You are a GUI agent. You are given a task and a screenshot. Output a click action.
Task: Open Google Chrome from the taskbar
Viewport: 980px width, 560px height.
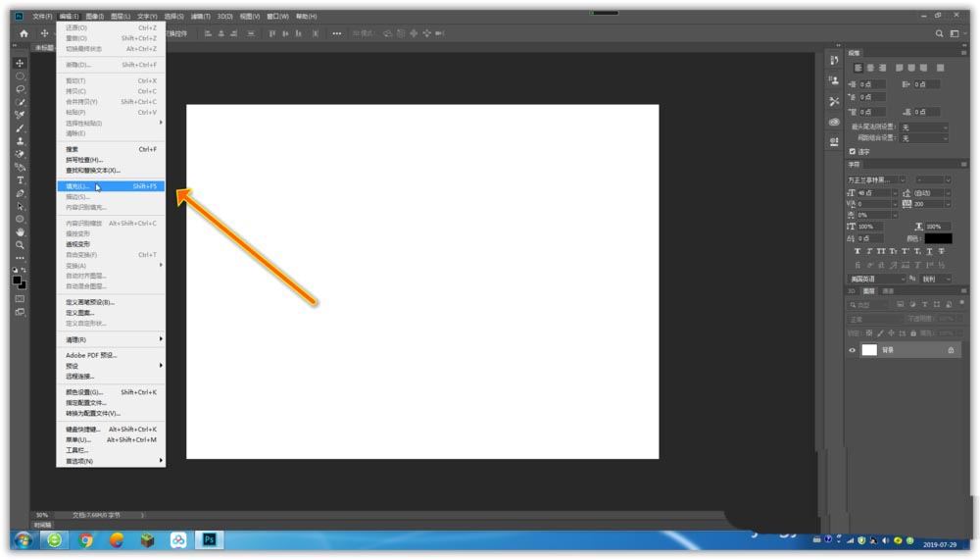[85, 539]
